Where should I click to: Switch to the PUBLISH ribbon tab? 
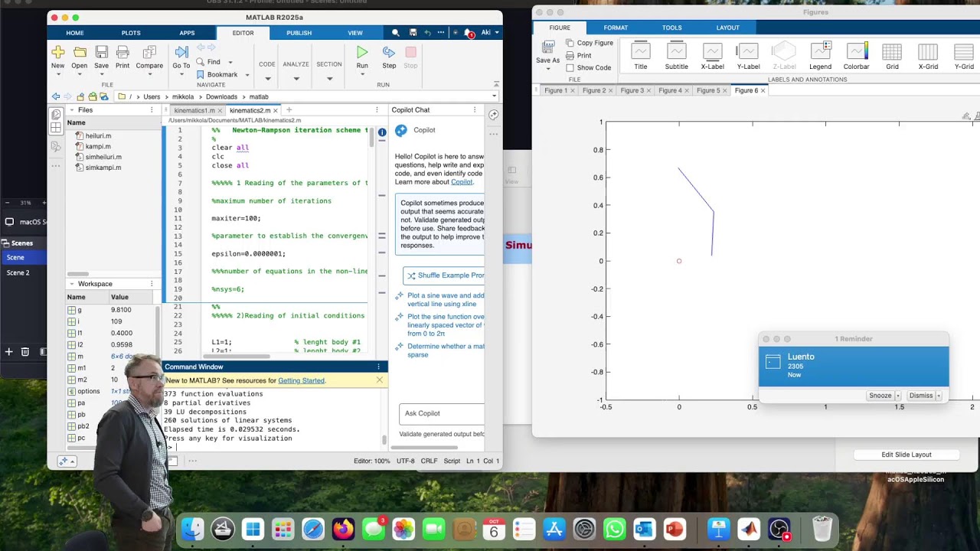[299, 33]
